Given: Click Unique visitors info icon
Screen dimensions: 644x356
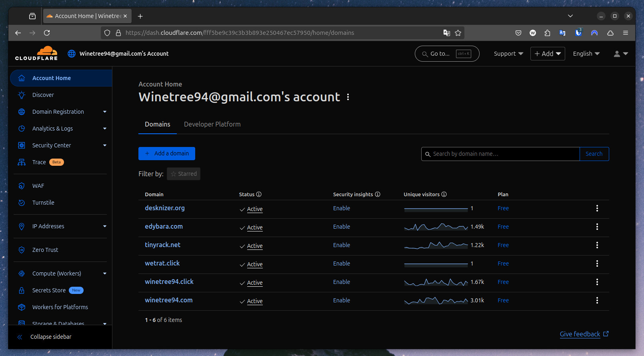Looking at the screenshot, I should coord(444,194).
